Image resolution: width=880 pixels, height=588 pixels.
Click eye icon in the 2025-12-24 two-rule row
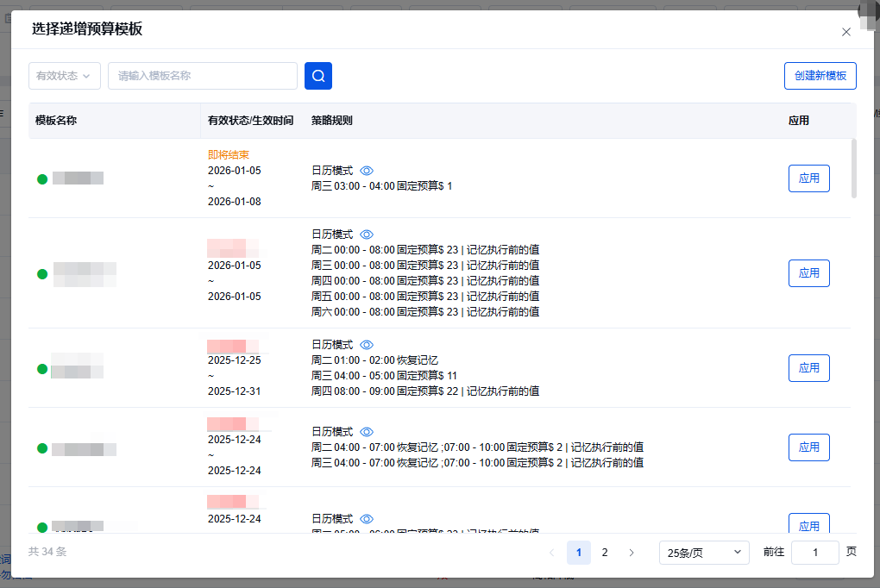(x=366, y=432)
